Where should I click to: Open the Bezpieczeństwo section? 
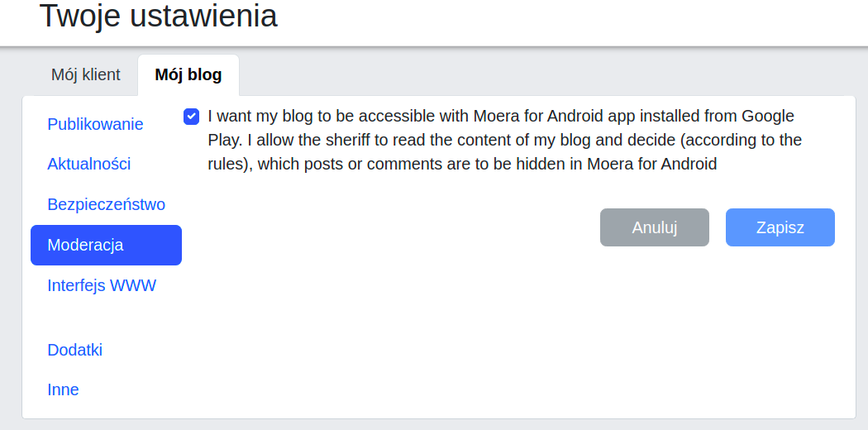click(107, 204)
